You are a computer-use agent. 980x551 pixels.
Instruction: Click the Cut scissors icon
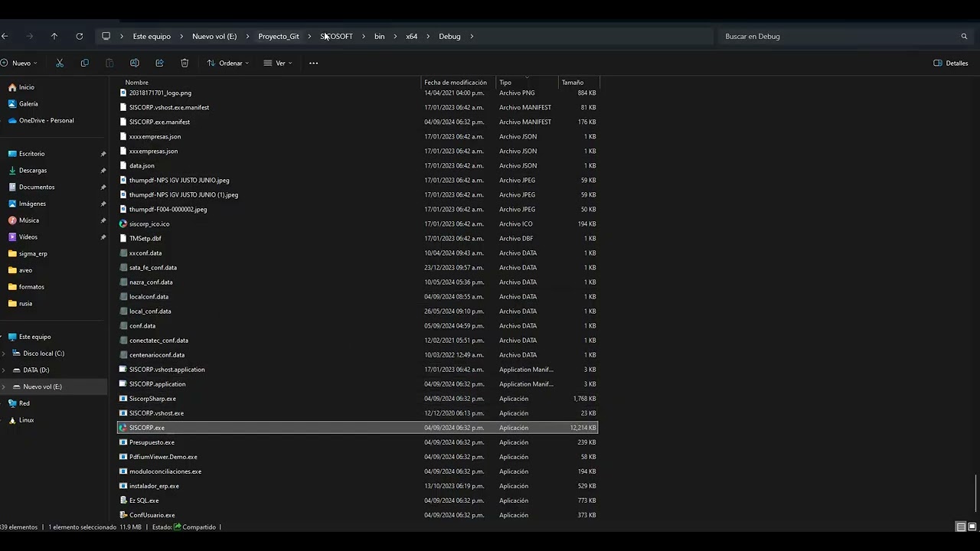point(60,63)
